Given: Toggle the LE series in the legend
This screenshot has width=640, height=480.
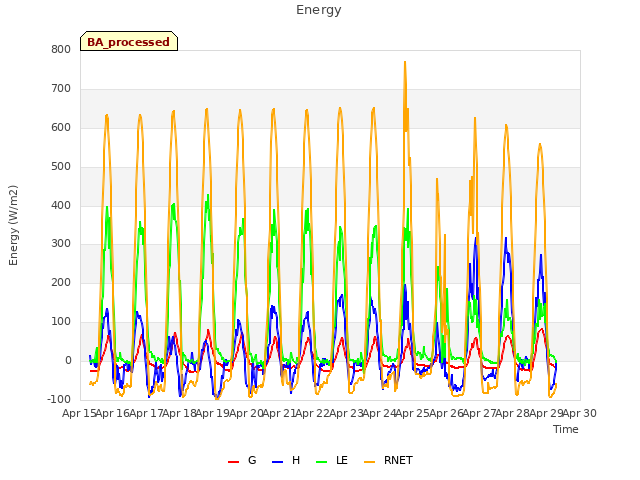Looking at the screenshot, I should [x=332, y=460].
